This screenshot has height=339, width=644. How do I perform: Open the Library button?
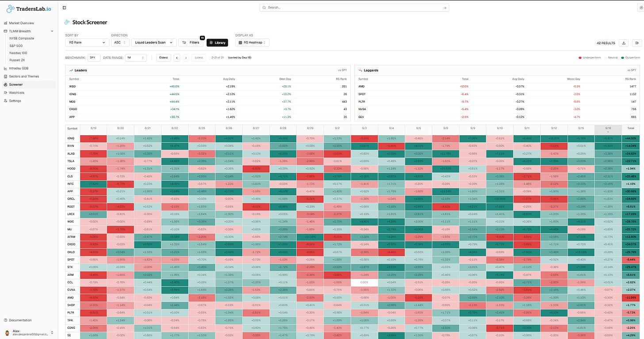pyautogui.click(x=217, y=42)
